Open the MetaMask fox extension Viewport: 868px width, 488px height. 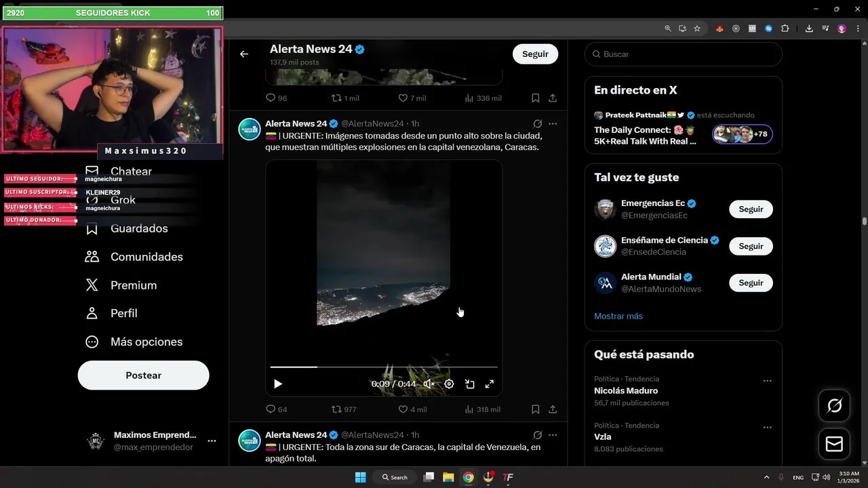click(719, 28)
